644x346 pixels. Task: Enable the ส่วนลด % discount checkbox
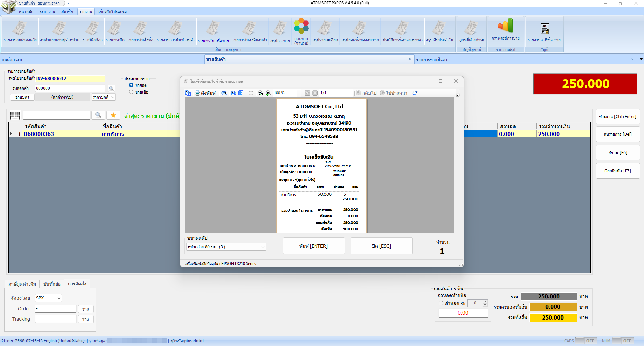pyautogui.click(x=441, y=303)
